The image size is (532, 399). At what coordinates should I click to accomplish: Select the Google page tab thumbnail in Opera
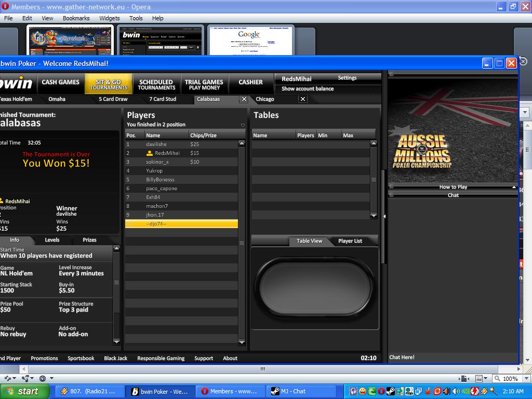[x=251, y=40]
